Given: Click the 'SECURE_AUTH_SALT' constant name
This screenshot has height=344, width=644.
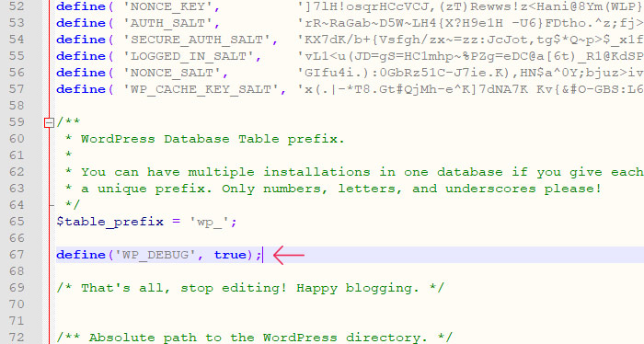Looking at the screenshot, I should pyautogui.click(x=197, y=40).
